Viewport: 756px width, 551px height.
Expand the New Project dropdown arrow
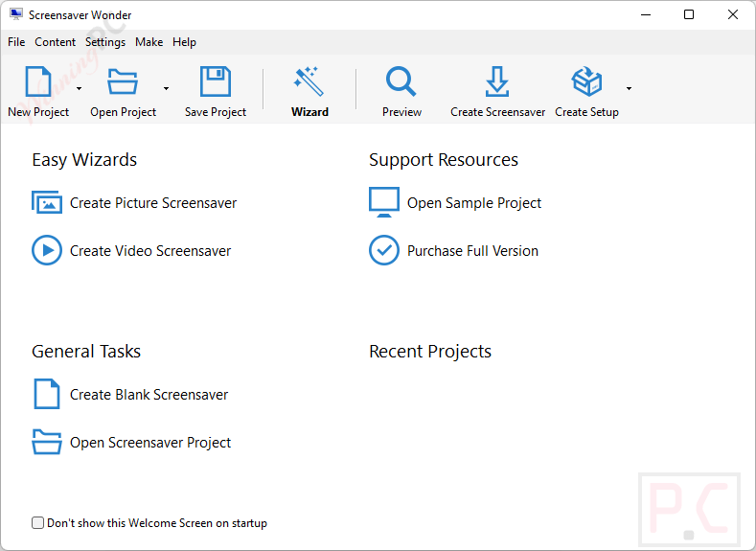click(80, 88)
